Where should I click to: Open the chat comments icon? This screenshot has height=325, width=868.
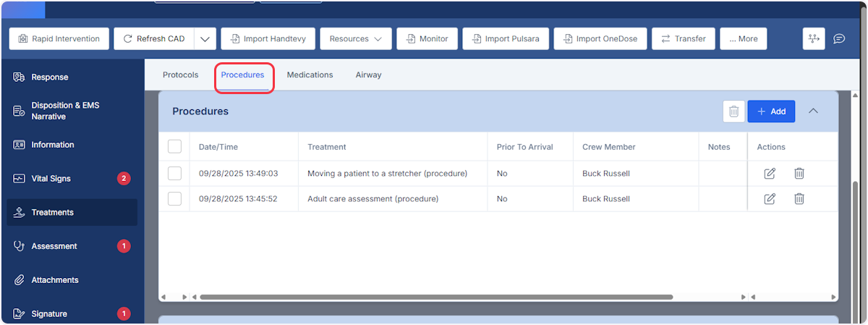pos(839,39)
